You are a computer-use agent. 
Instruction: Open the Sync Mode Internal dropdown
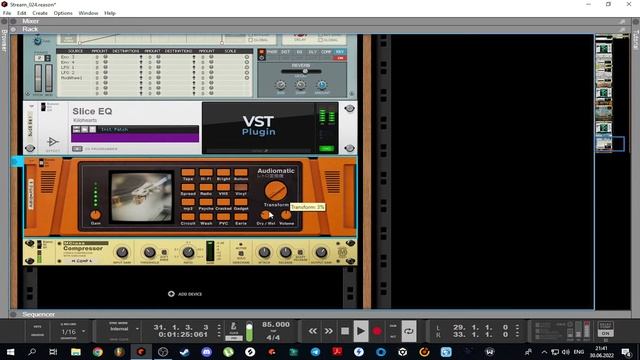coord(137,329)
